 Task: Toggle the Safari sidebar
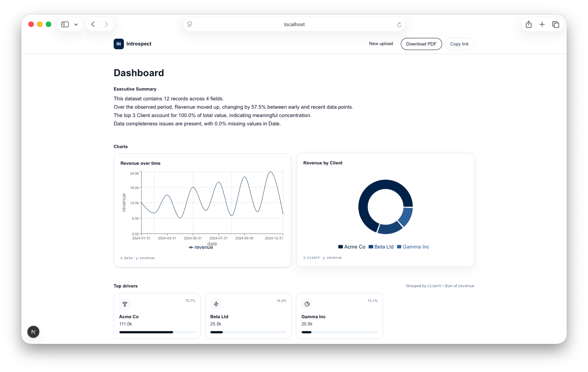coord(65,24)
